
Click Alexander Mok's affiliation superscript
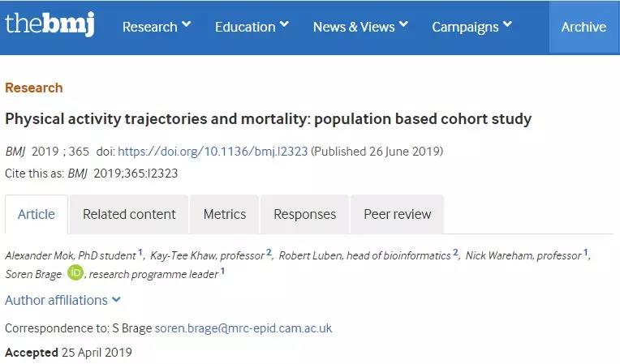[x=140, y=253]
